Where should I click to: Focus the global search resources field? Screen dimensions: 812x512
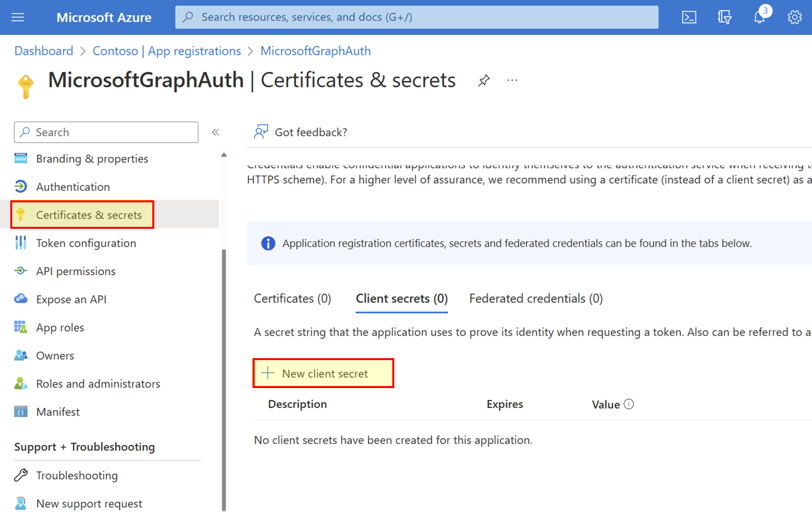[417, 17]
